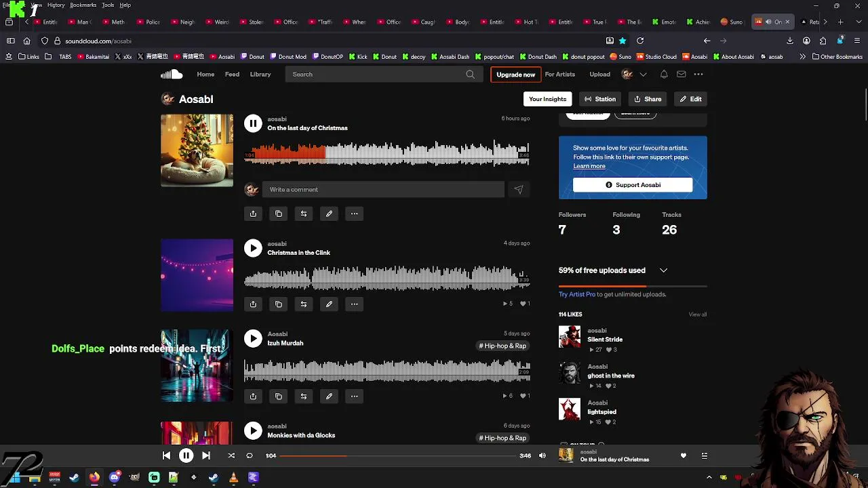Click the Upgrade now button

[515, 75]
